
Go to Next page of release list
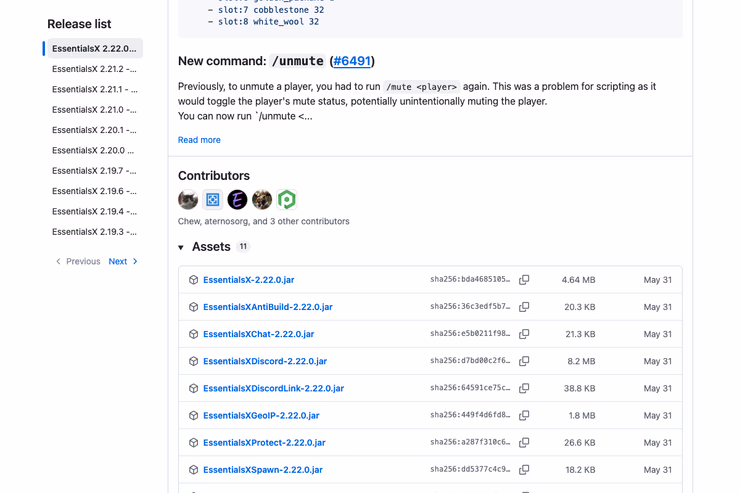pyautogui.click(x=123, y=261)
